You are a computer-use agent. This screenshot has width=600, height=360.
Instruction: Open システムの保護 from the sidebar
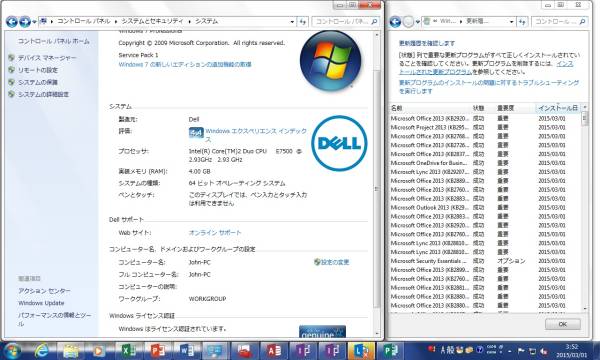38,82
